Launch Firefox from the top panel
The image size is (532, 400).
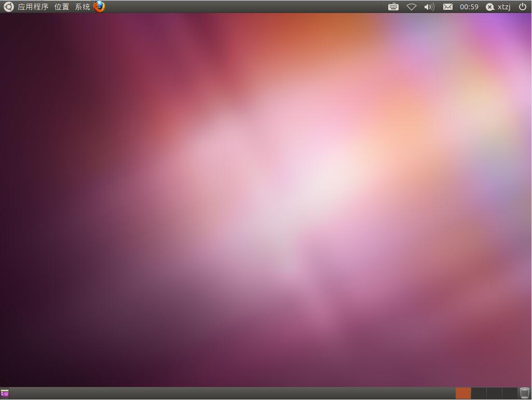(99, 7)
